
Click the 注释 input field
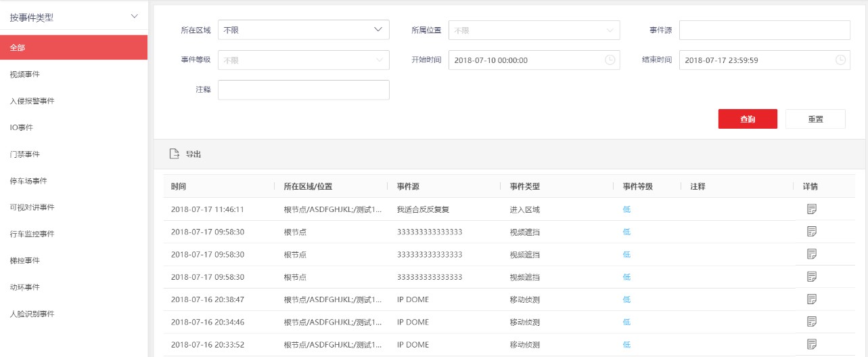click(x=304, y=90)
